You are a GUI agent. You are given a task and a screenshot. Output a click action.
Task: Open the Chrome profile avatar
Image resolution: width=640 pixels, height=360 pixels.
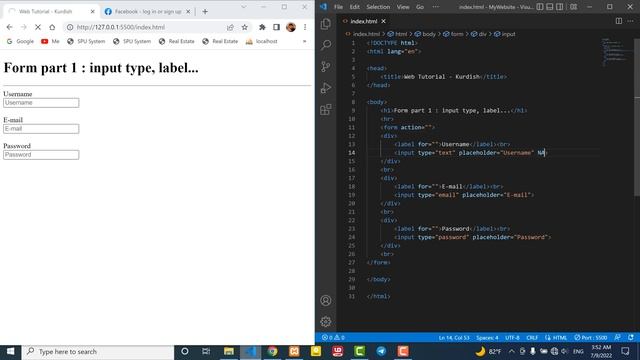pos(291,27)
